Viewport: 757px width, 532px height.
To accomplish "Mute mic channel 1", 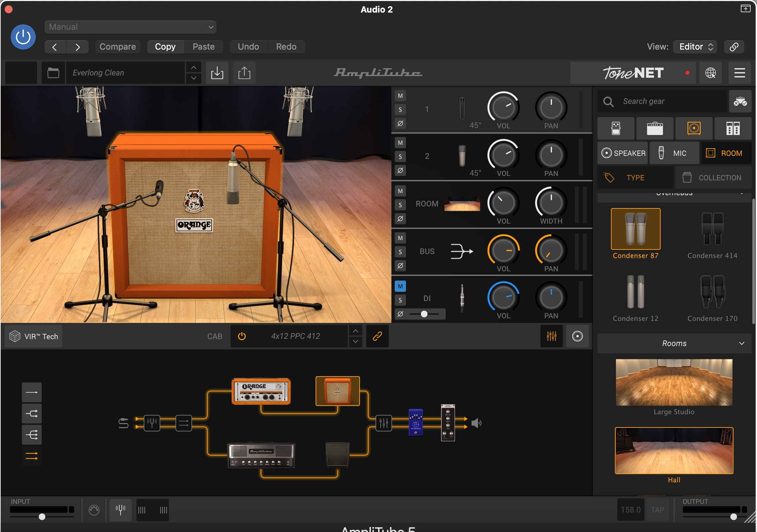I will 400,96.
